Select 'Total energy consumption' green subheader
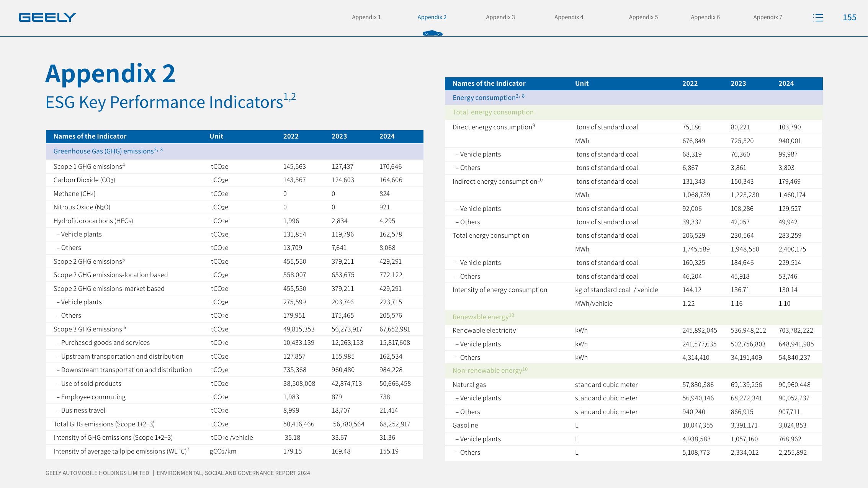Screen dimensions: 868x488 pyautogui.click(x=493, y=112)
